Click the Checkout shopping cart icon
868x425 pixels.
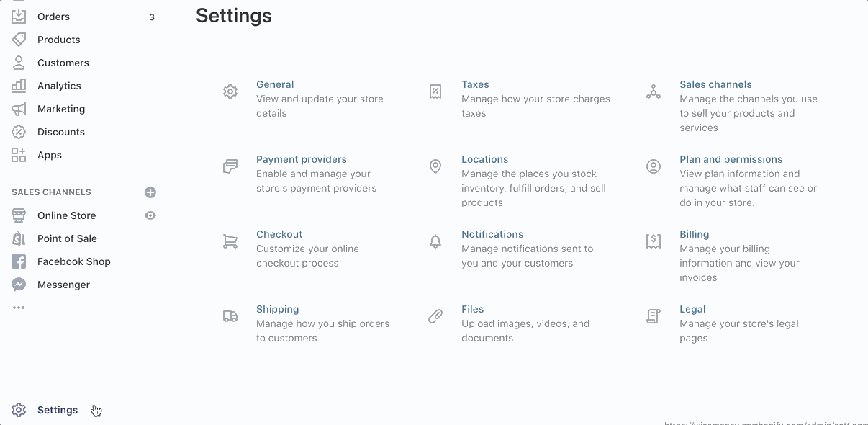click(x=230, y=241)
